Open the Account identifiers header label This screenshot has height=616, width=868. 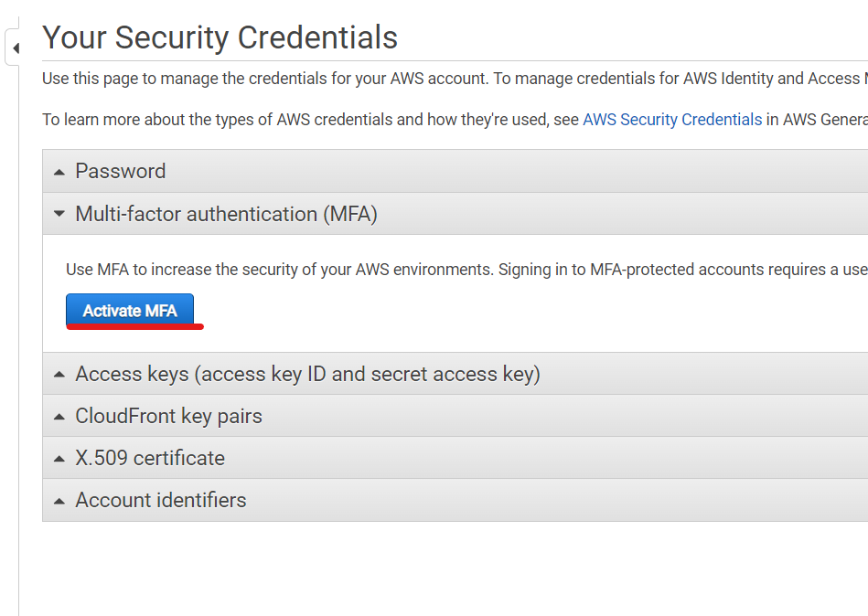161,500
